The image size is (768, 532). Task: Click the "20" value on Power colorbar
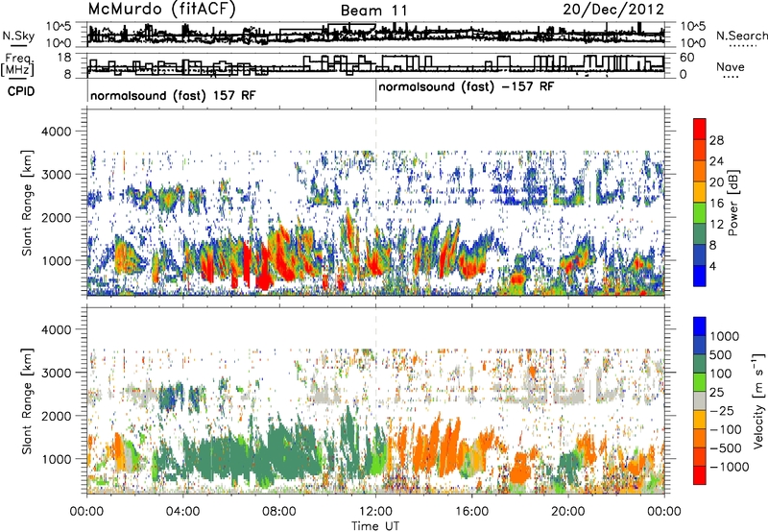(x=716, y=182)
